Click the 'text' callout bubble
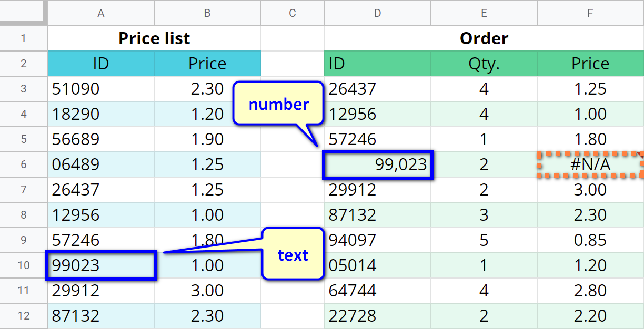Image resolution: width=644 pixels, height=329 pixels. [x=293, y=255]
